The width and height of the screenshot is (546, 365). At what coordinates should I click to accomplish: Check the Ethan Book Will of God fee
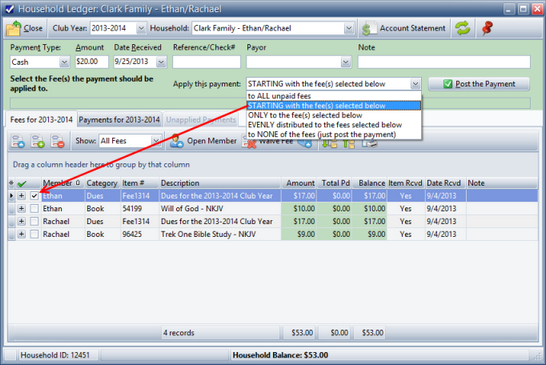pyautogui.click(x=34, y=209)
